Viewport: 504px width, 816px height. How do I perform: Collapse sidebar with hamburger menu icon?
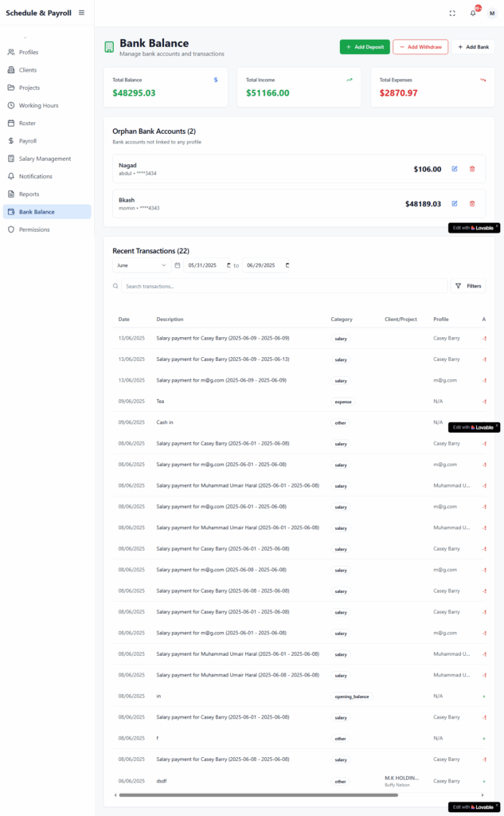click(81, 13)
